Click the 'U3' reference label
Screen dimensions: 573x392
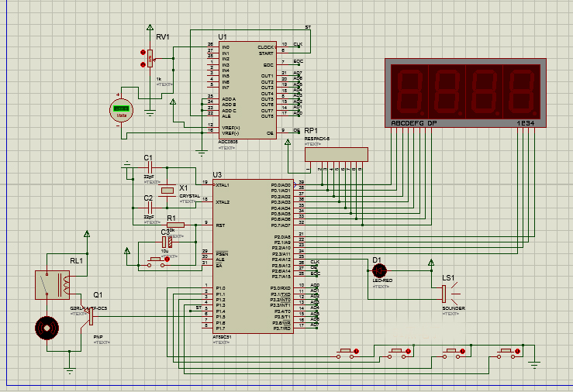tap(217, 175)
